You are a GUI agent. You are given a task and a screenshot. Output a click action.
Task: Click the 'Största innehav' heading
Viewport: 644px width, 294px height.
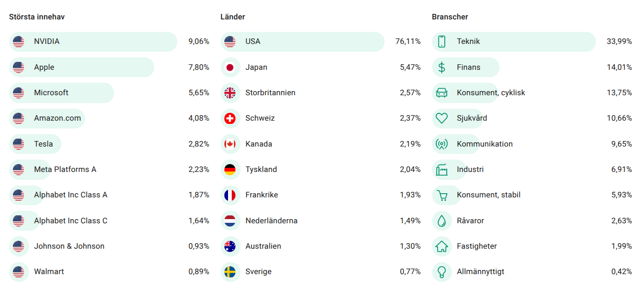[37, 17]
